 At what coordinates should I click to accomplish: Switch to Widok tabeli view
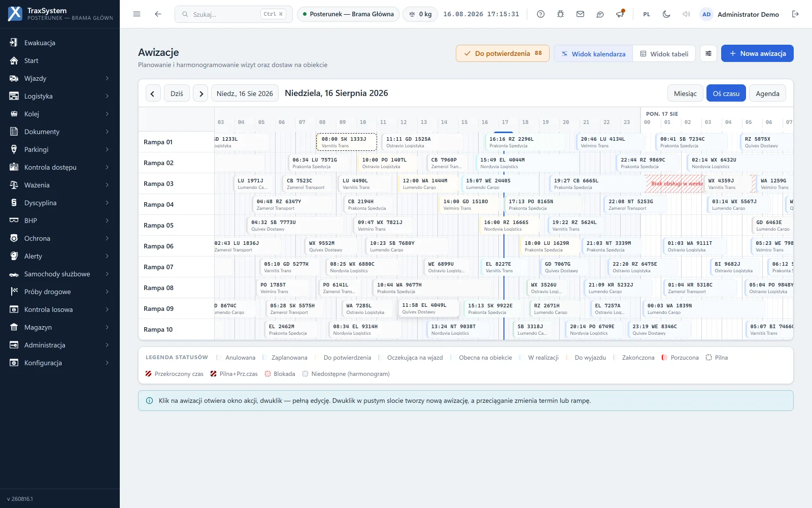[x=664, y=53]
